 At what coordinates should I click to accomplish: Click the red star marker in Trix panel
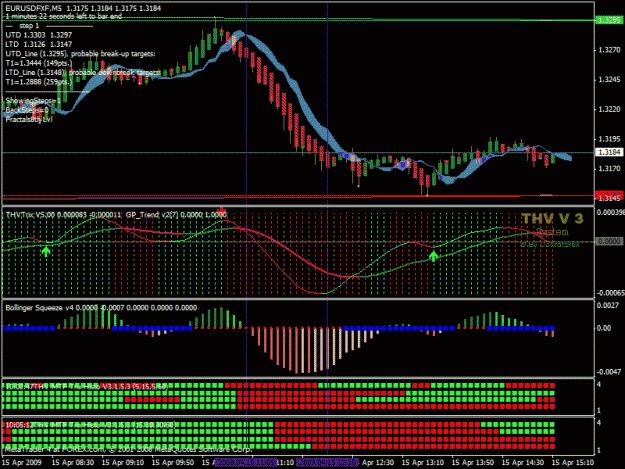click(222, 211)
